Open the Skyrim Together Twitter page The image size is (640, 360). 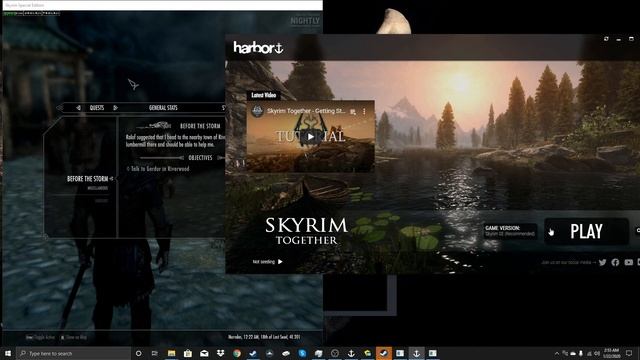pyautogui.click(x=602, y=262)
